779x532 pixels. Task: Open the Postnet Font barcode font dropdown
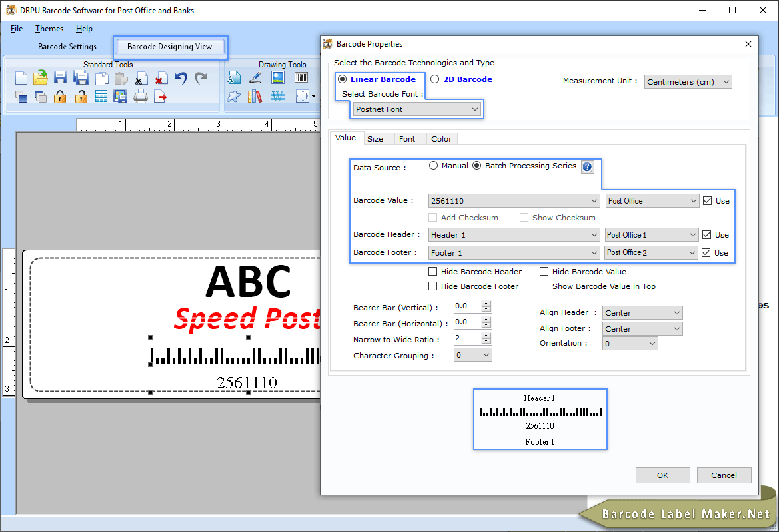pyautogui.click(x=417, y=109)
